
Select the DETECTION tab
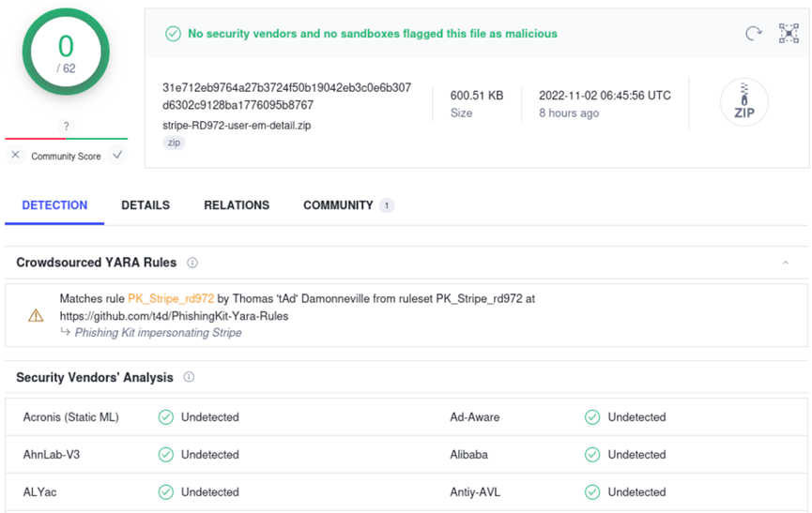pyautogui.click(x=54, y=205)
